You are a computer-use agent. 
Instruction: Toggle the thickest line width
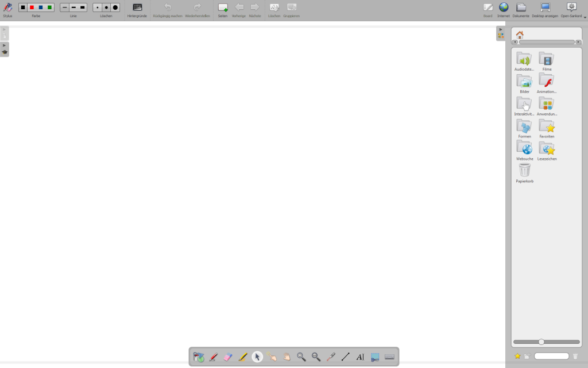(82, 7)
